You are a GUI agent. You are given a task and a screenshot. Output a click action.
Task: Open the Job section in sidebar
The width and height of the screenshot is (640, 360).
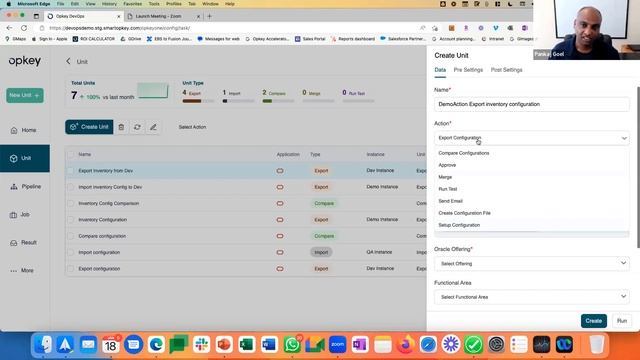[x=20, y=215]
